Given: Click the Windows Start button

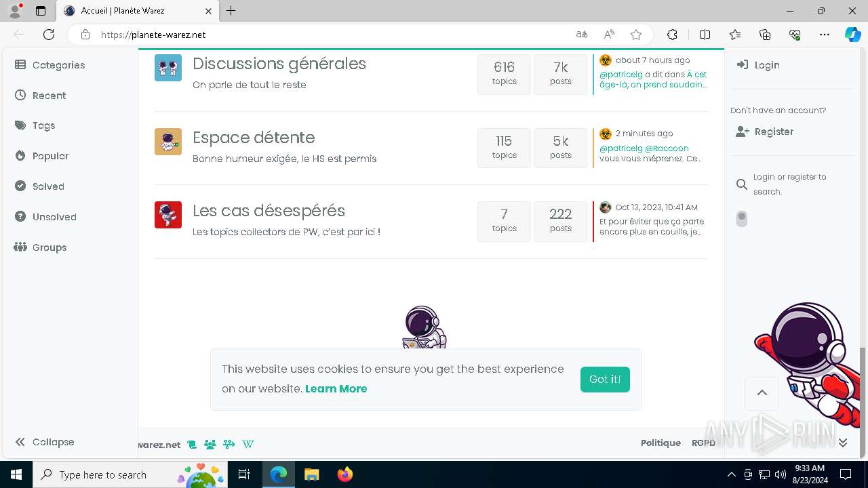Looking at the screenshot, I should (16, 474).
